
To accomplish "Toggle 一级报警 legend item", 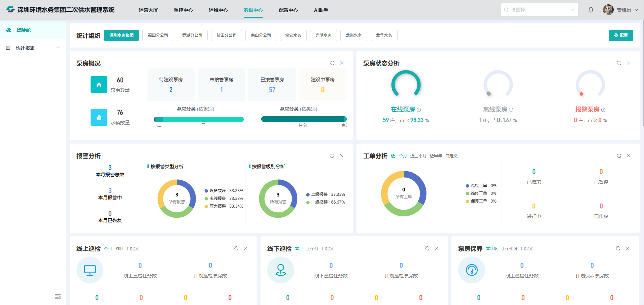I will (x=318, y=202).
